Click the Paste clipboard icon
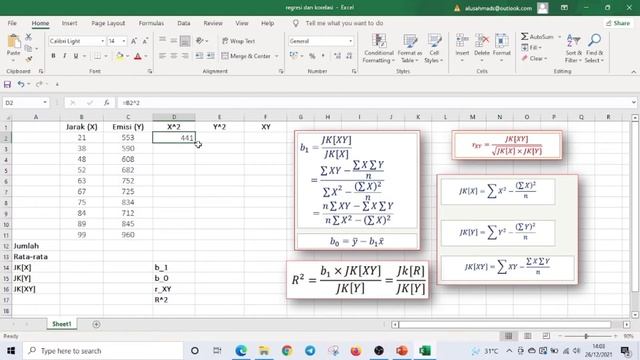This screenshot has width=640, height=360. (13, 41)
